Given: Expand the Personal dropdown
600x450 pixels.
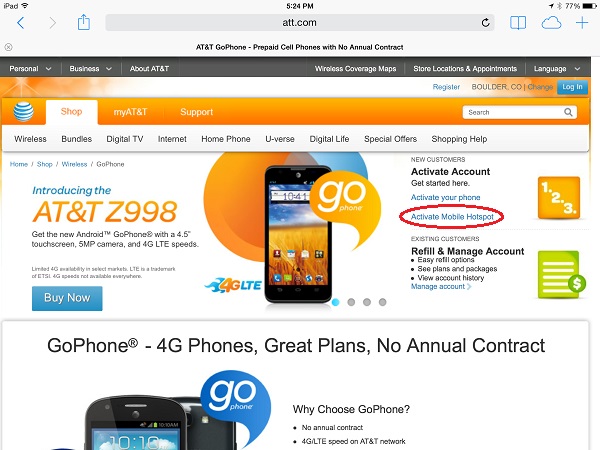Looking at the screenshot, I should click(31, 68).
